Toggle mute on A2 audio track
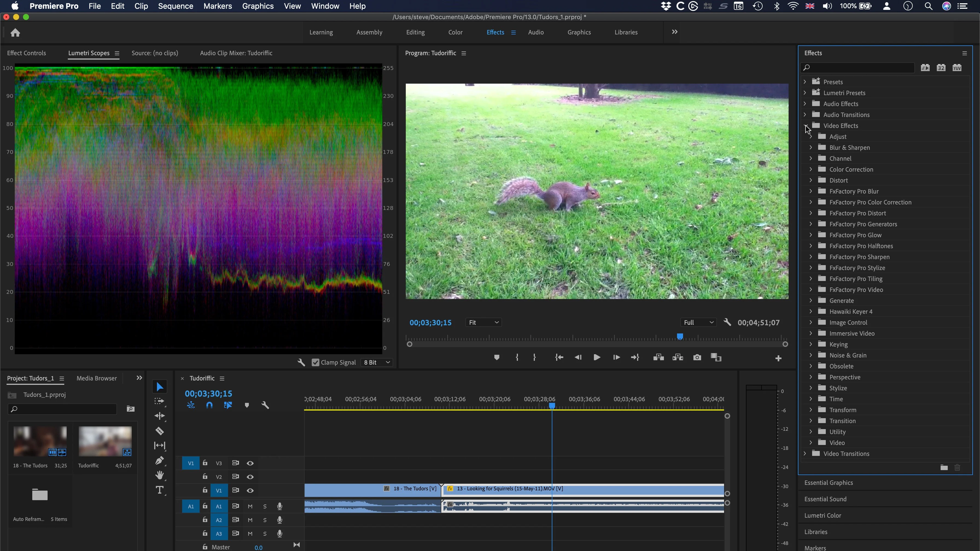This screenshot has height=551, width=980. click(250, 519)
